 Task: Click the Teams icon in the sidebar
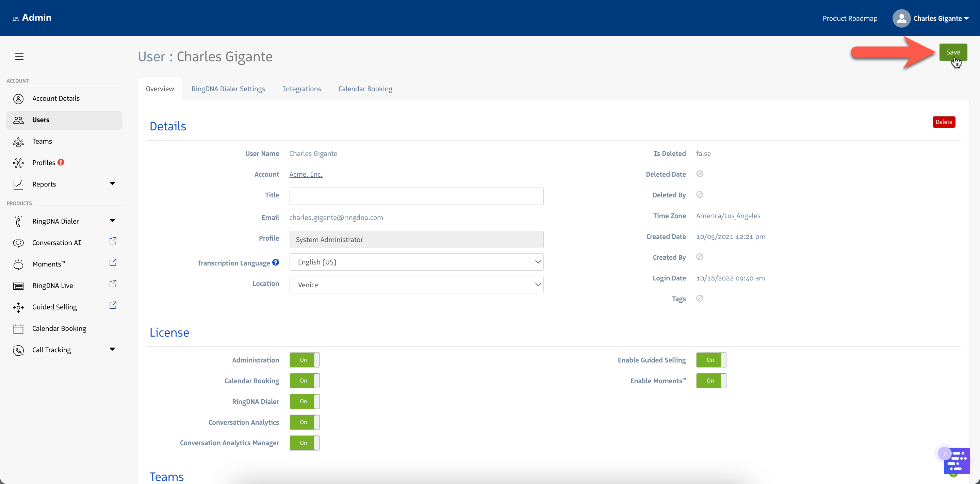[18, 142]
